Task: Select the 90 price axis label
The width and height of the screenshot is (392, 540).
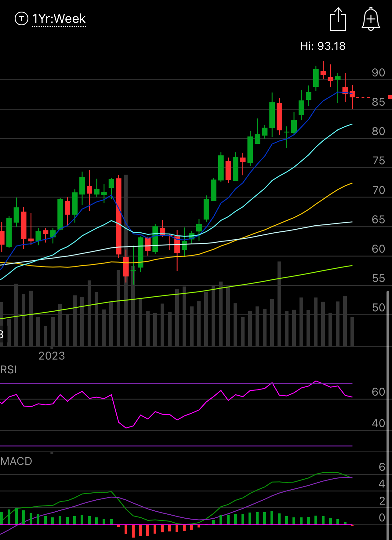Action: point(378,73)
